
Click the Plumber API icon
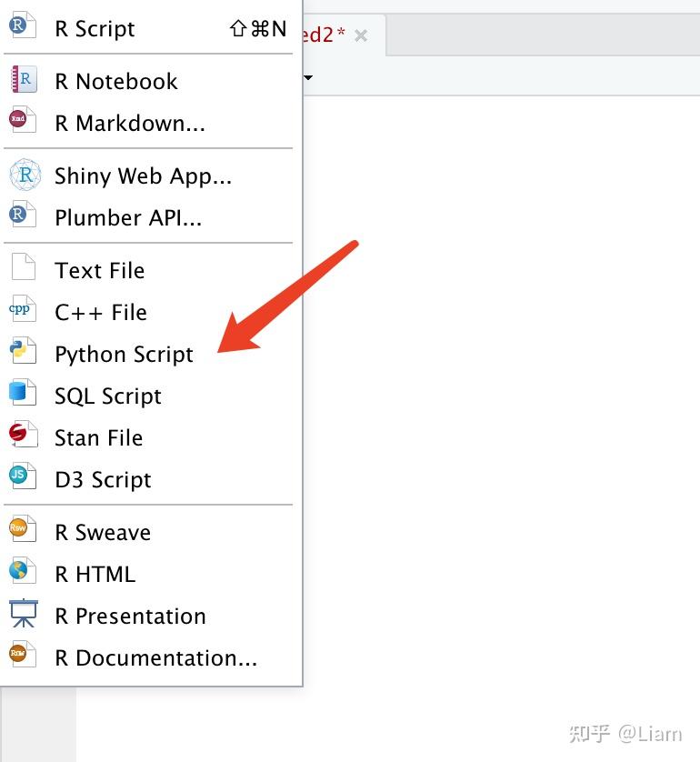tap(23, 216)
